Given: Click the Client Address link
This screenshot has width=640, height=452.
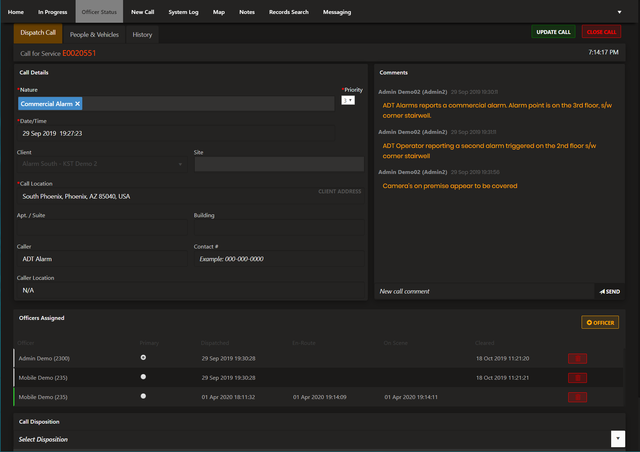Looking at the screenshot, I should pyautogui.click(x=339, y=190).
